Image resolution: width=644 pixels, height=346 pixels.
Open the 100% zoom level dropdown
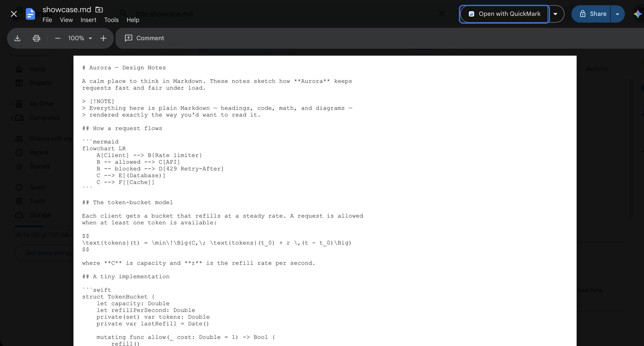[80, 38]
